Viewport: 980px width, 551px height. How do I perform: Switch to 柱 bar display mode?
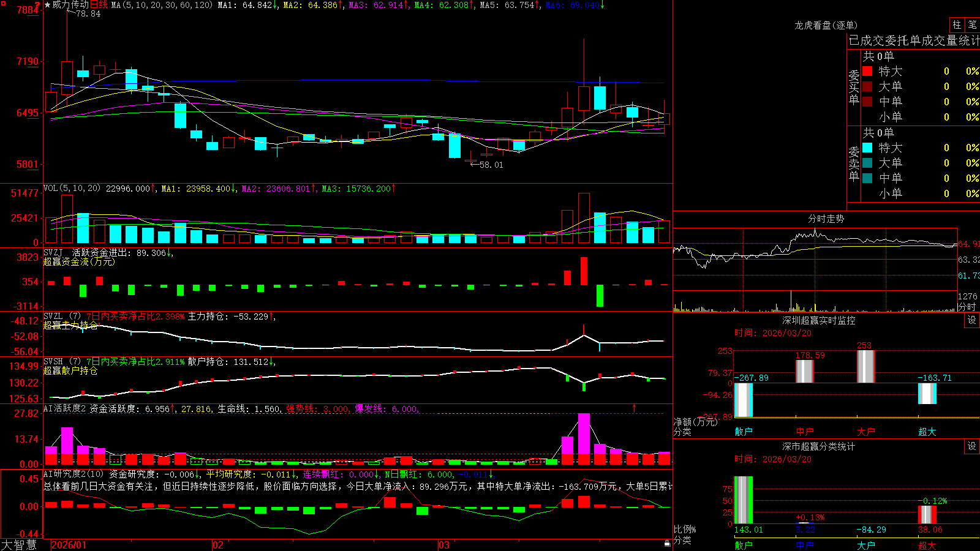click(x=957, y=24)
